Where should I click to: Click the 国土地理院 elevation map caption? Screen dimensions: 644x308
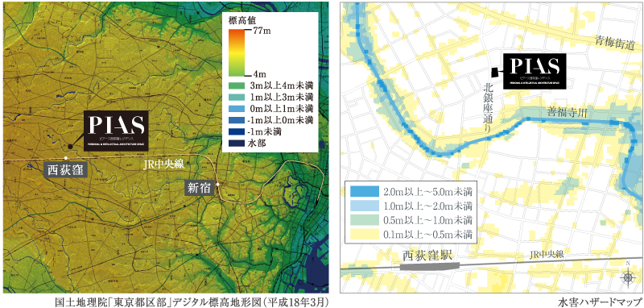coord(192,302)
